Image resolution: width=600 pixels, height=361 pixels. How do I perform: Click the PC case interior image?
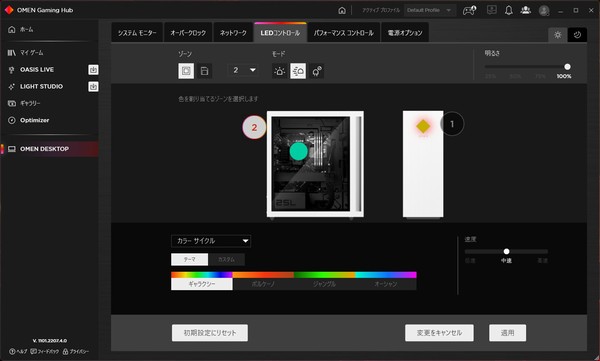[x=315, y=164]
